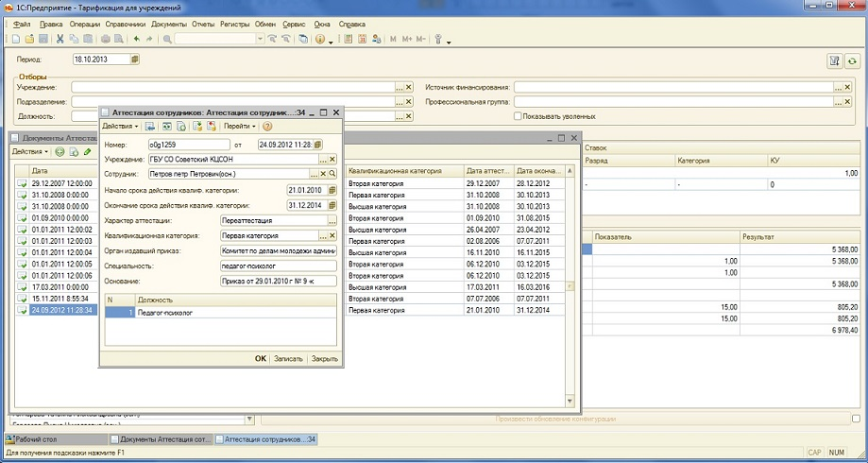Click into the Специальность input field
Viewport: 868px width, 463px height.
(277, 266)
